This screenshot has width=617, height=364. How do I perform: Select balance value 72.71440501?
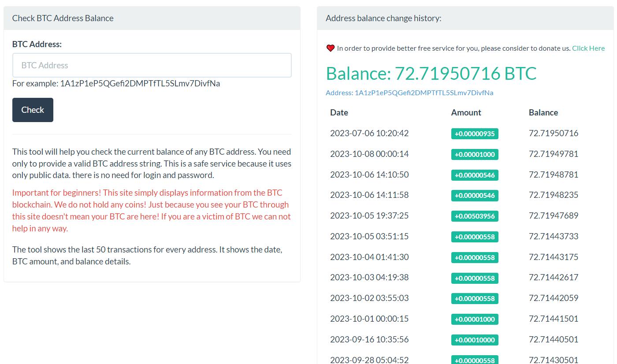[x=554, y=339]
